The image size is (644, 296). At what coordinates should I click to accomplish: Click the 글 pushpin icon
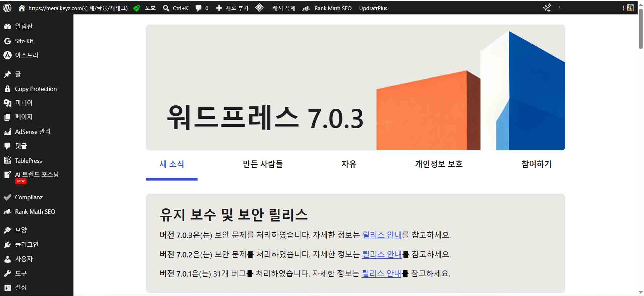point(7,74)
